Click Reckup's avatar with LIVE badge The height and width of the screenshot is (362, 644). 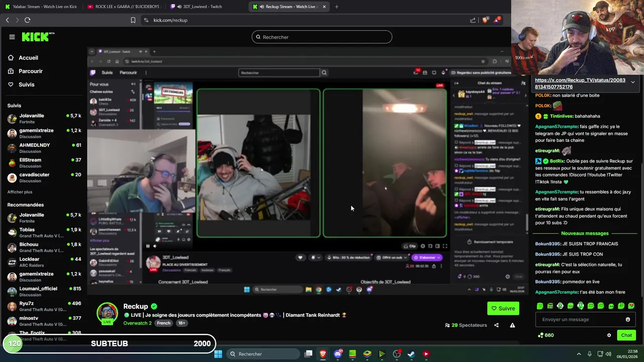(107, 314)
